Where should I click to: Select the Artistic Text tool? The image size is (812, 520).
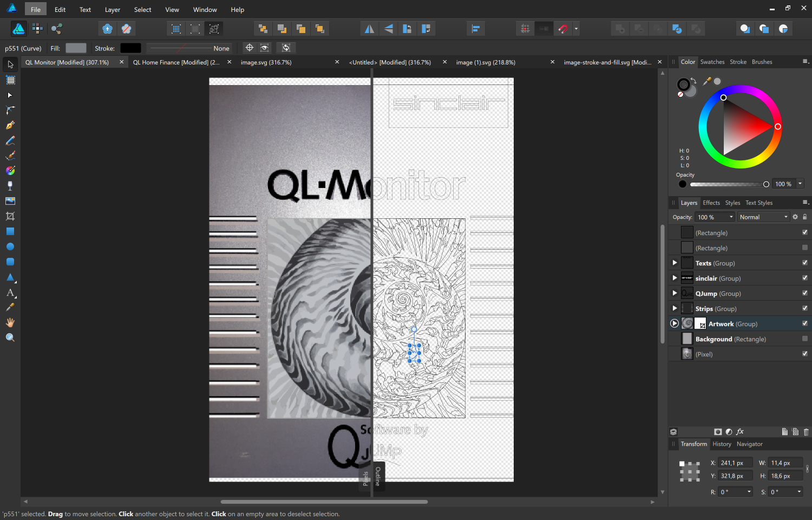point(10,292)
